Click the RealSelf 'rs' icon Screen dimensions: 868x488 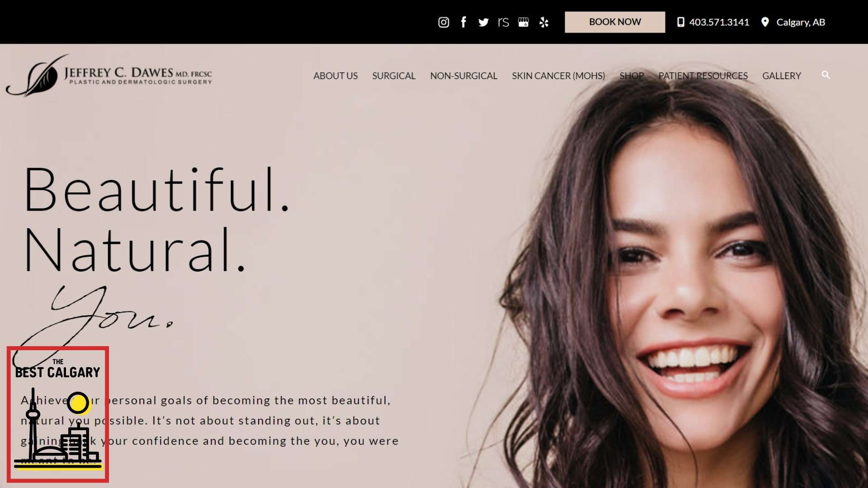pyautogui.click(x=503, y=22)
